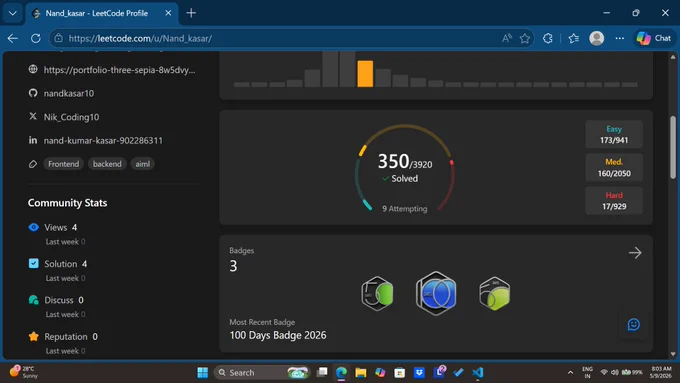Add this page to favorites star
680x383 pixels.
[x=525, y=39]
